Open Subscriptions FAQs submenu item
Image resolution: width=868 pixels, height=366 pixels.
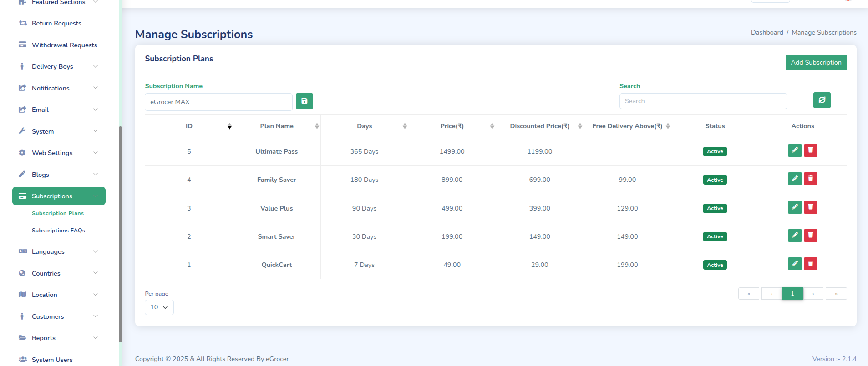(x=58, y=231)
